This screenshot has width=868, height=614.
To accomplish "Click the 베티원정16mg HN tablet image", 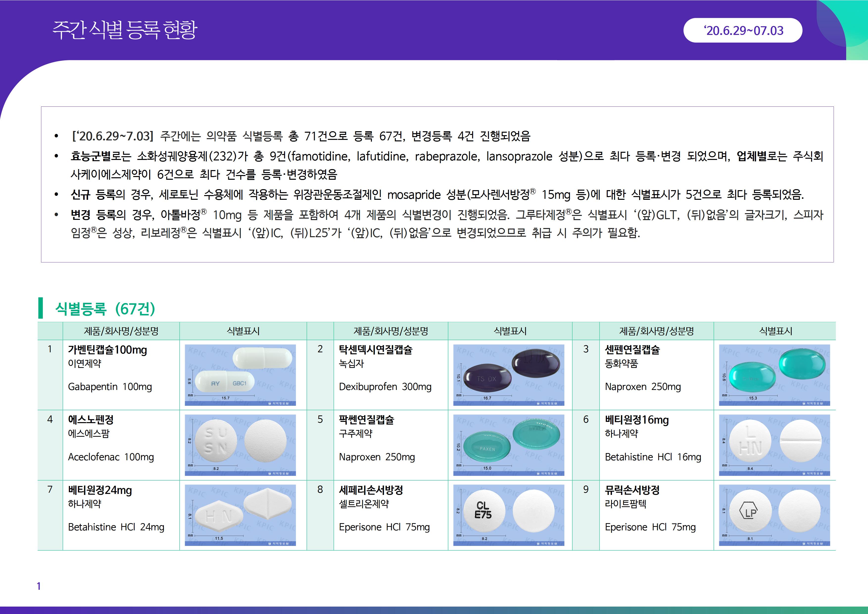I will [x=774, y=445].
